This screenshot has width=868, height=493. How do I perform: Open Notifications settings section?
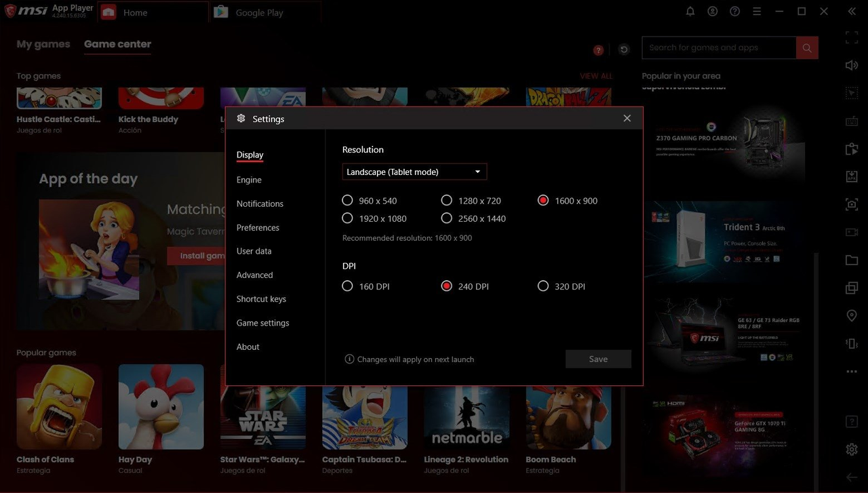(260, 203)
